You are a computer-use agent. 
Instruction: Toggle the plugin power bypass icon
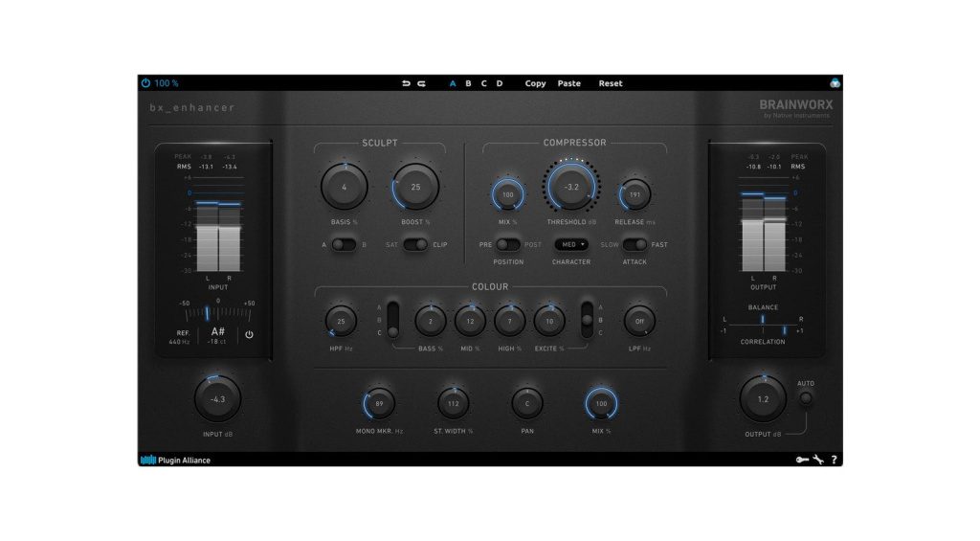pos(145,83)
